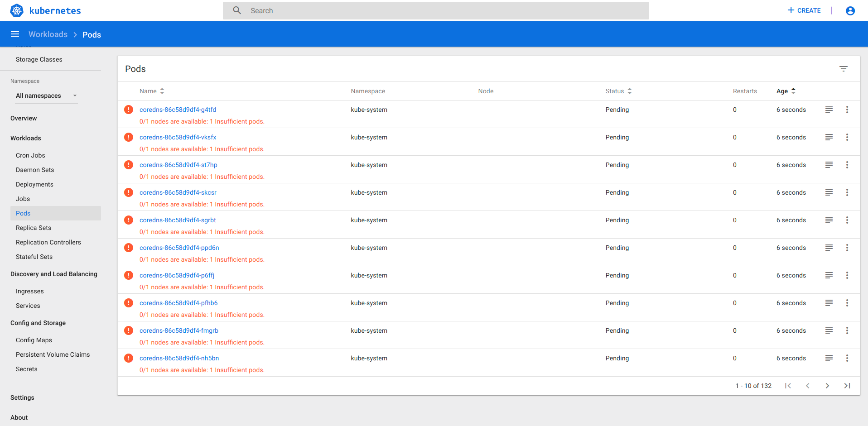Open Ingresses in the sidebar
The width and height of the screenshot is (868, 426).
click(30, 291)
